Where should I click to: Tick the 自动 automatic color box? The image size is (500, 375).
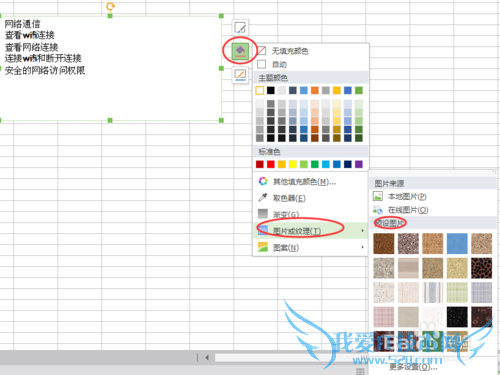[x=262, y=64]
